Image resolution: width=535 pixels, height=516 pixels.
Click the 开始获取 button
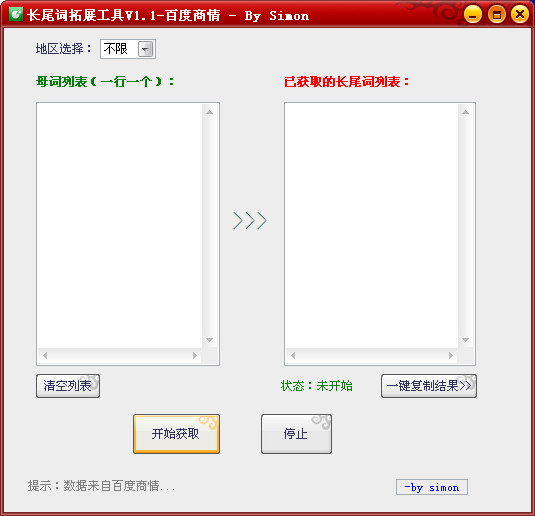pos(176,434)
